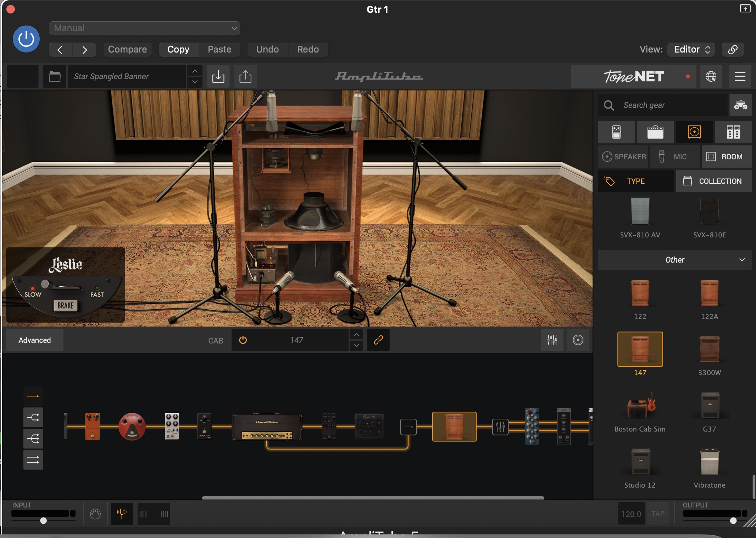Choose the G37 cabinet

(x=710, y=412)
